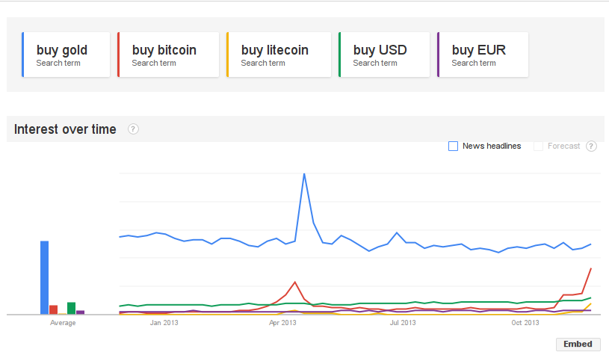This screenshot has height=364, width=609.
Task: Click the Jan 2013 axis label
Action: click(164, 323)
